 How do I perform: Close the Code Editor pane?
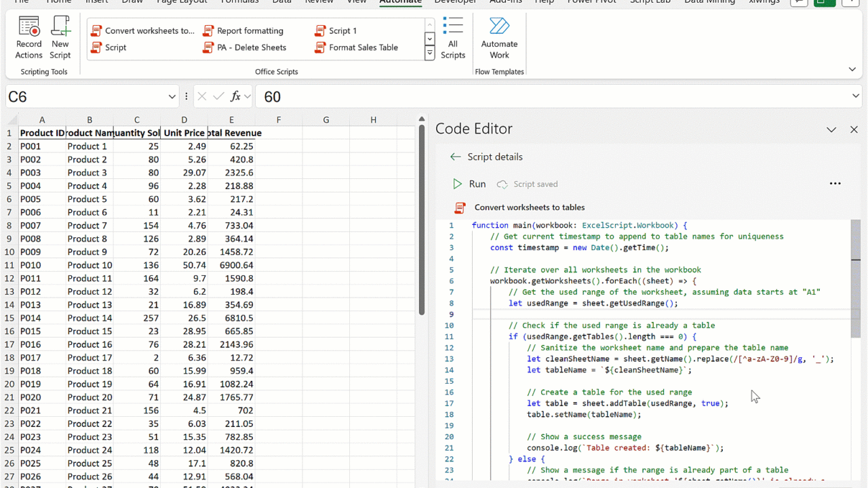(x=854, y=129)
